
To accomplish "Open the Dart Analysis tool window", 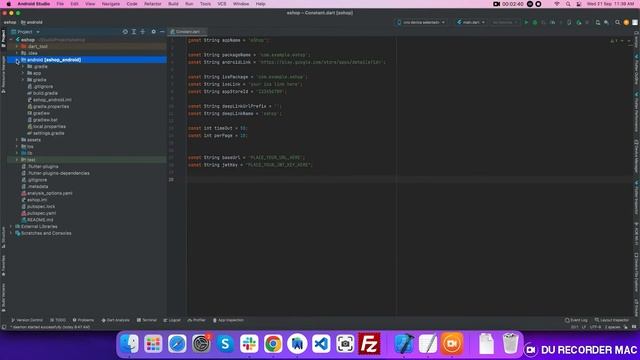I will (116, 320).
